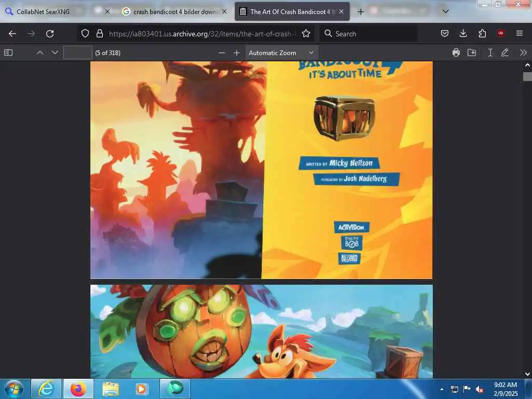
Task: Click the muted volume tray icon
Action: pos(479,389)
